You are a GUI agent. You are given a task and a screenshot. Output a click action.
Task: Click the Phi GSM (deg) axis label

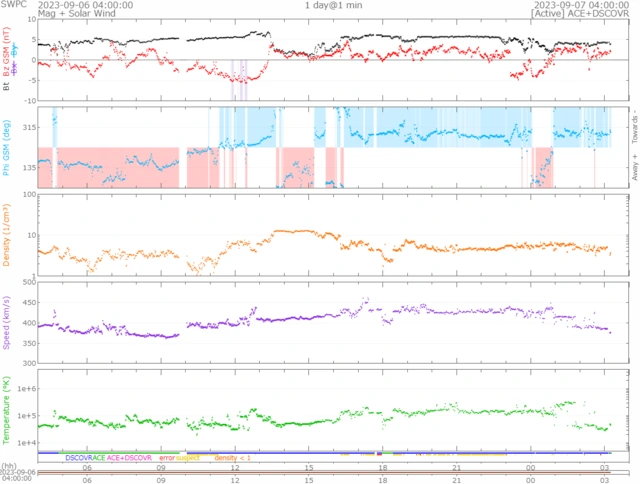tap(6, 148)
